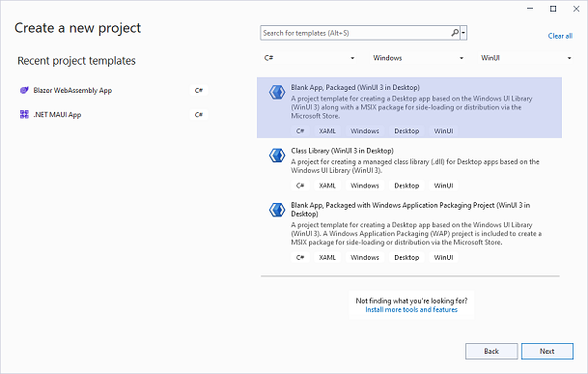The image size is (588, 374).
Task: Click WinUI tag under the WAP project template
Action: coord(443,258)
